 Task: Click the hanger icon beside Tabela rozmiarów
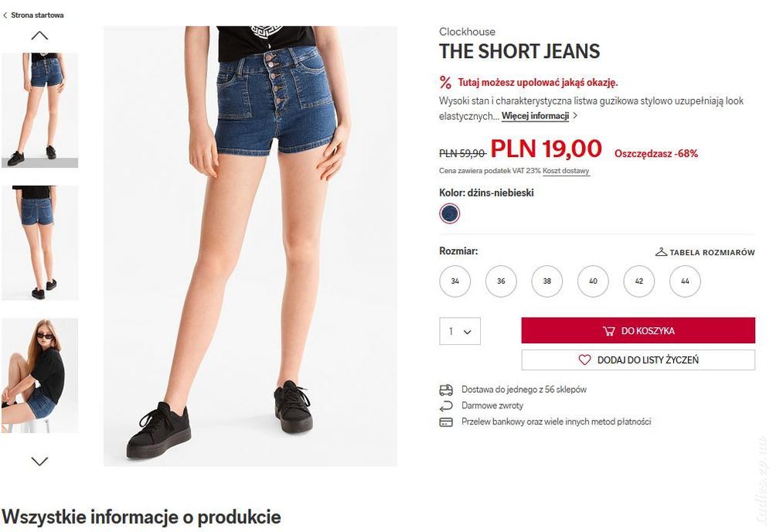point(661,252)
